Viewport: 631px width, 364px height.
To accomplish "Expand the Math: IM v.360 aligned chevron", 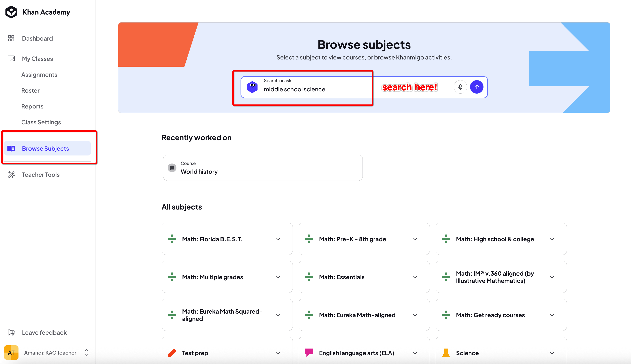I will [x=552, y=277].
